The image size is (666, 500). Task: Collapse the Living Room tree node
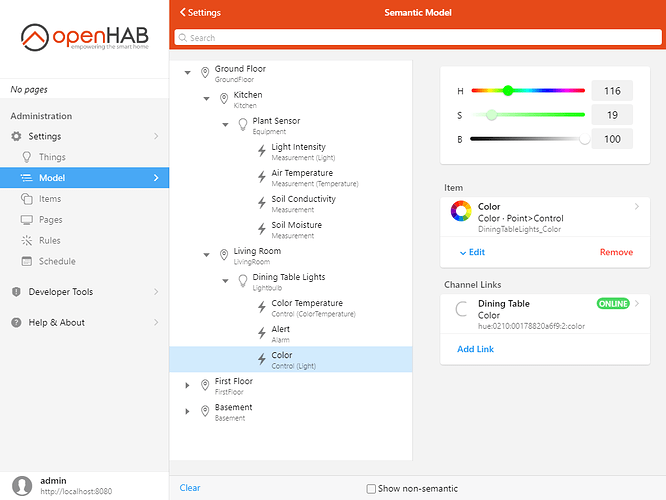coord(206,255)
